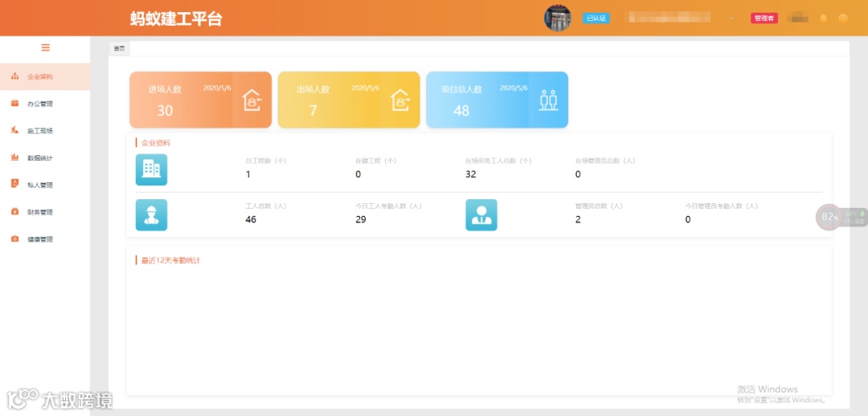
Task: Click the round power icon in header
Action: (842, 18)
